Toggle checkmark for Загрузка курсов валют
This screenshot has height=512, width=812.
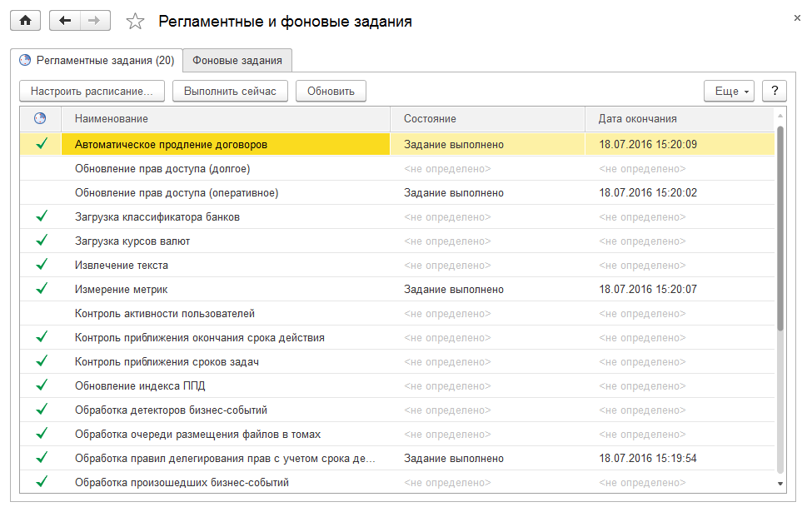tap(42, 241)
